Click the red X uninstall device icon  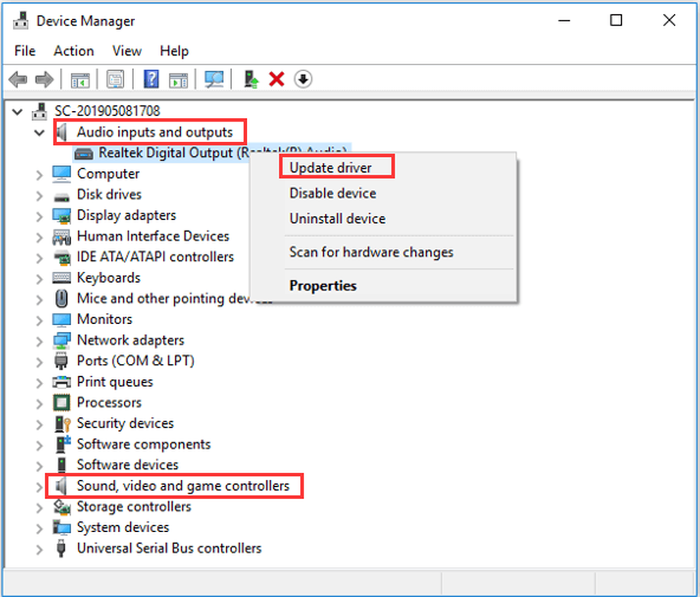pyautogui.click(x=276, y=79)
